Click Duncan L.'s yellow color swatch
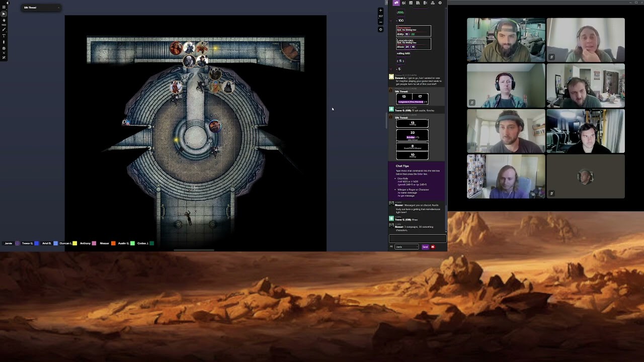Screen dimensions: 644x362 tap(74, 243)
